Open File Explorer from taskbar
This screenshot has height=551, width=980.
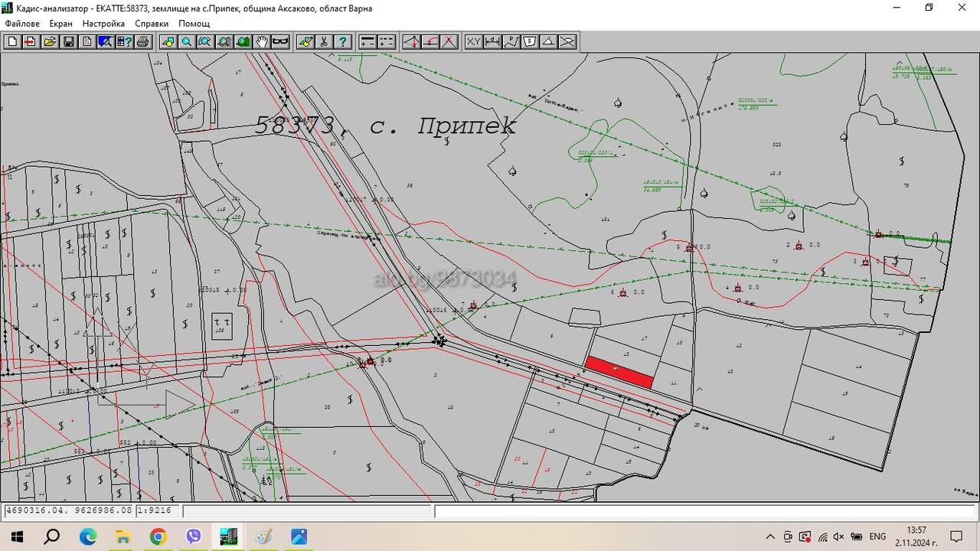pyautogui.click(x=123, y=536)
